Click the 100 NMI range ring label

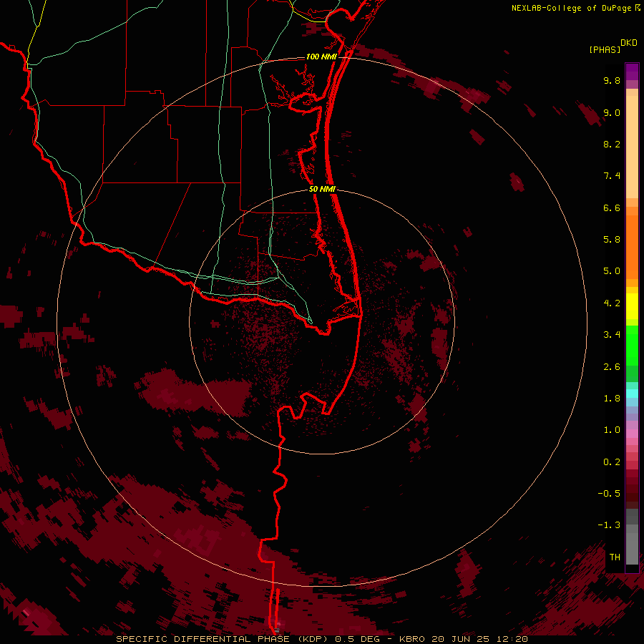(321, 57)
